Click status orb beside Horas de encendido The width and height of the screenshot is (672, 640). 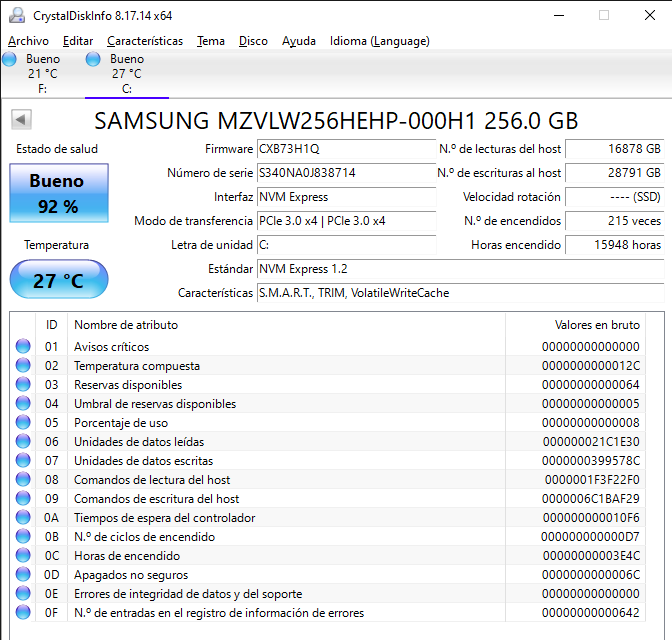pyautogui.click(x=23, y=556)
